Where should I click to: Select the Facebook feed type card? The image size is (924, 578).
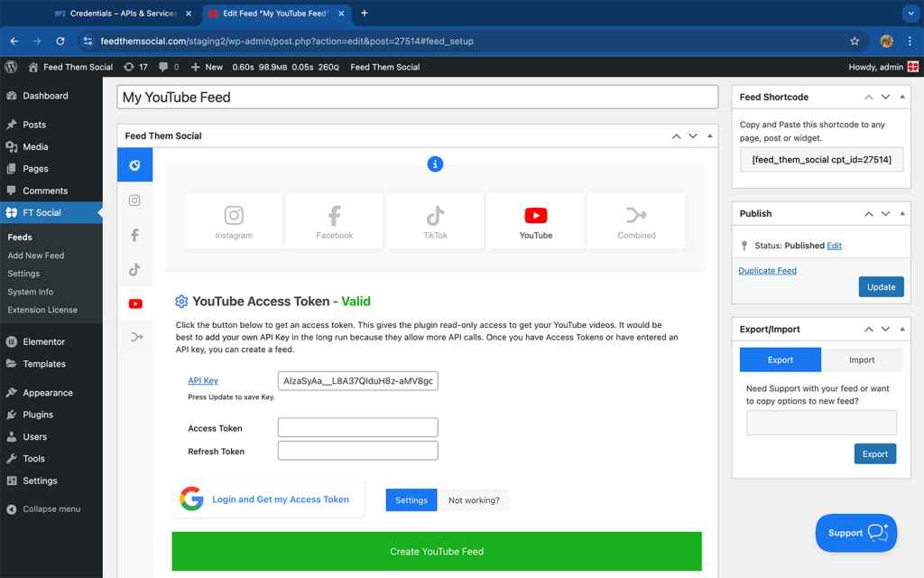pos(334,222)
